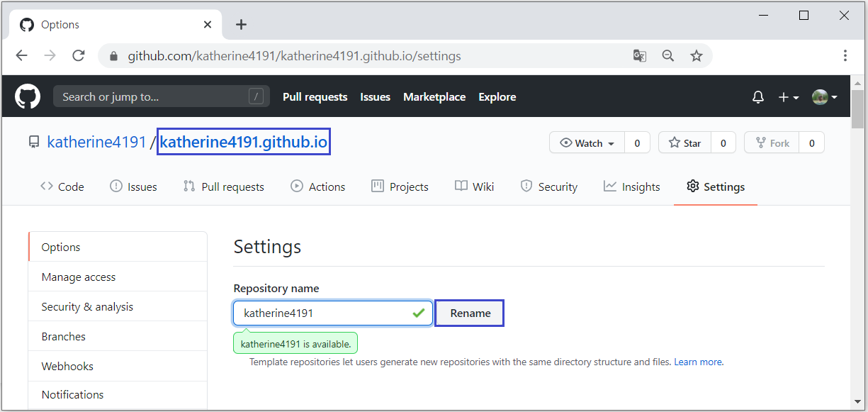Open Marketplace in the header
The height and width of the screenshot is (412, 868).
coord(434,97)
